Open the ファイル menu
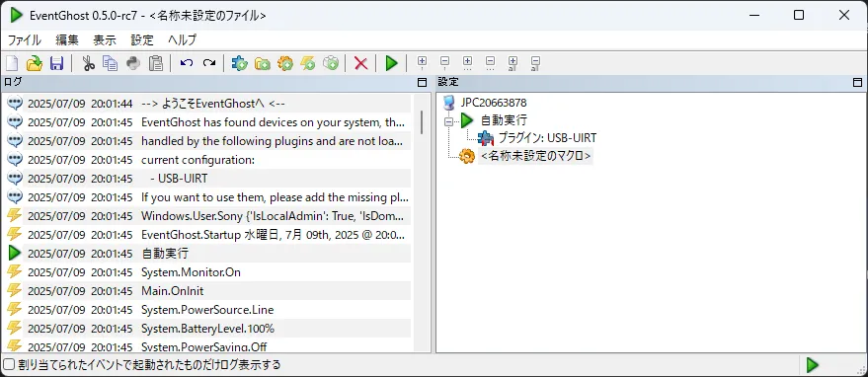Screen dimensions: 868x377 click(24, 39)
